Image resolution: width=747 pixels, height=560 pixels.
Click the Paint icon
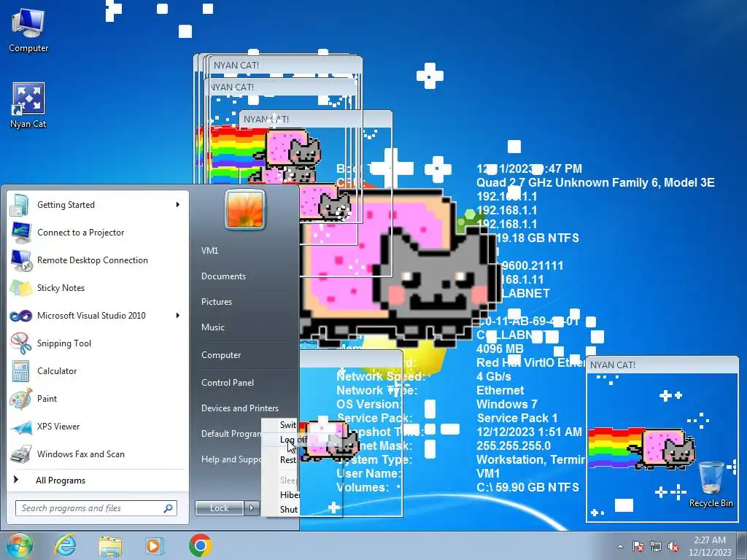20,399
